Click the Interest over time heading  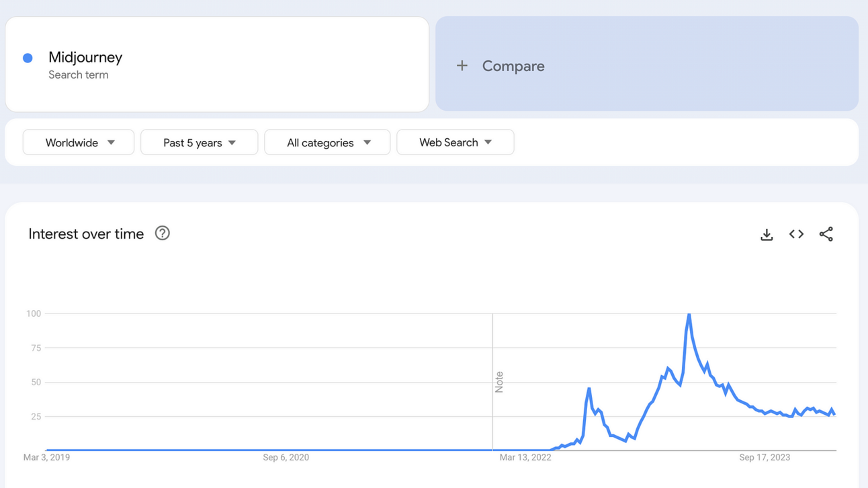click(86, 234)
